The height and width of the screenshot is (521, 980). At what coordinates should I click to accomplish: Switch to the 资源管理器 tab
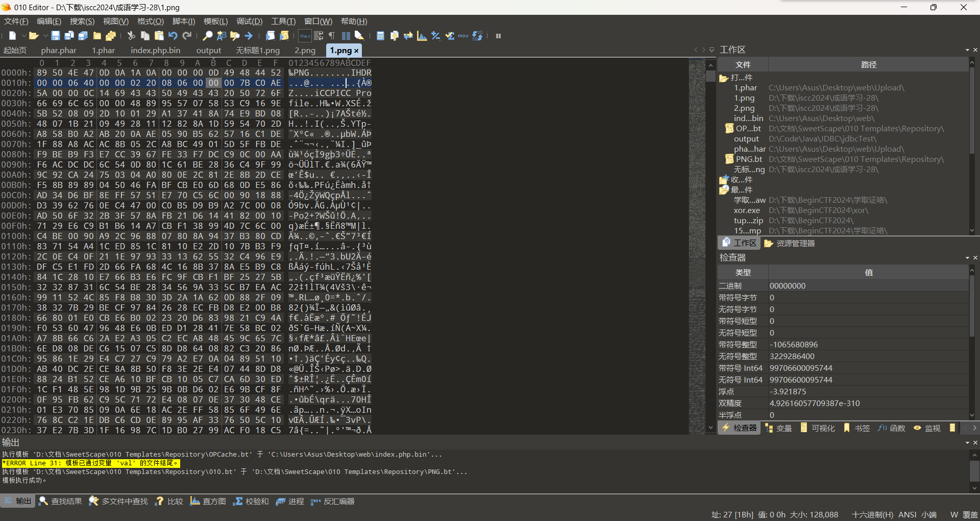click(790, 244)
